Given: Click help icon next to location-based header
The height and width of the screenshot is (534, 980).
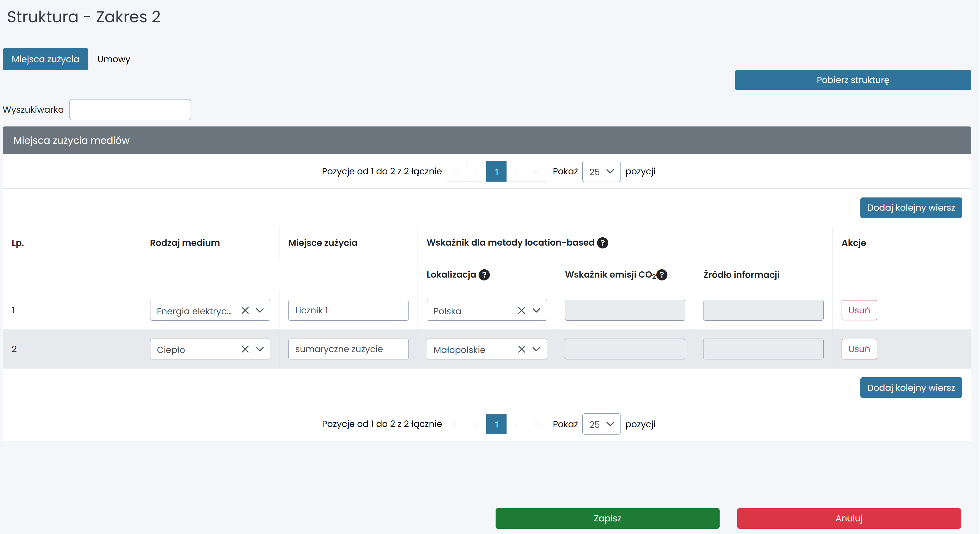Looking at the screenshot, I should [x=602, y=243].
